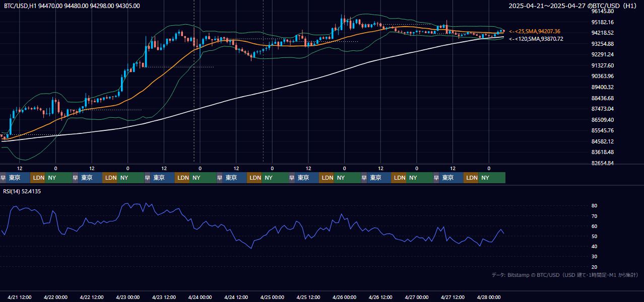Click the 4/28 00:00 date label
Screen dimensions: 644x302
tap(489, 297)
